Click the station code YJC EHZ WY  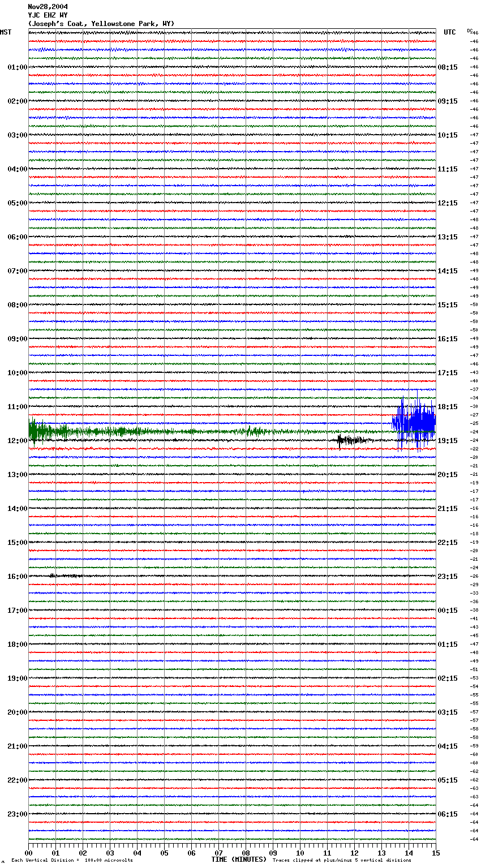pyautogui.click(x=48, y=15)
